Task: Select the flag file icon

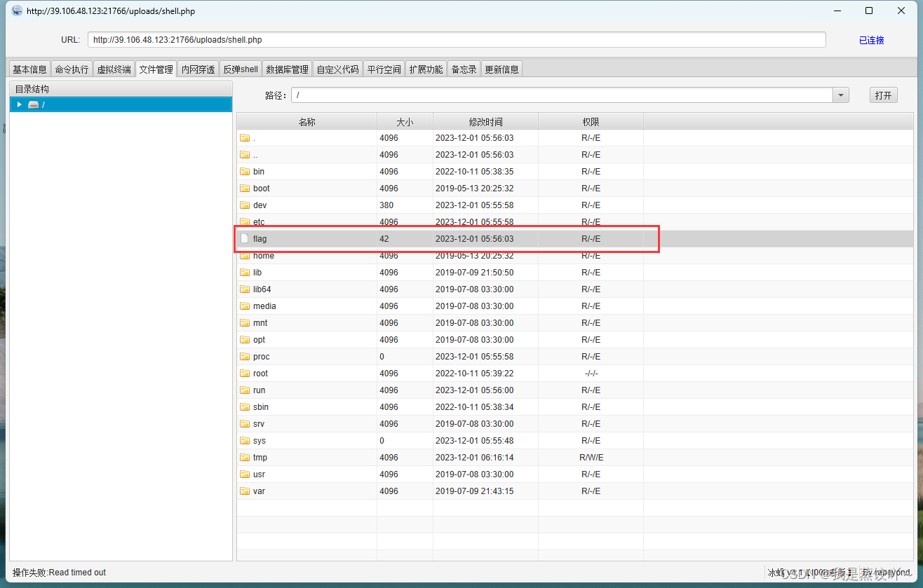Action: click(x=245, y=239)
